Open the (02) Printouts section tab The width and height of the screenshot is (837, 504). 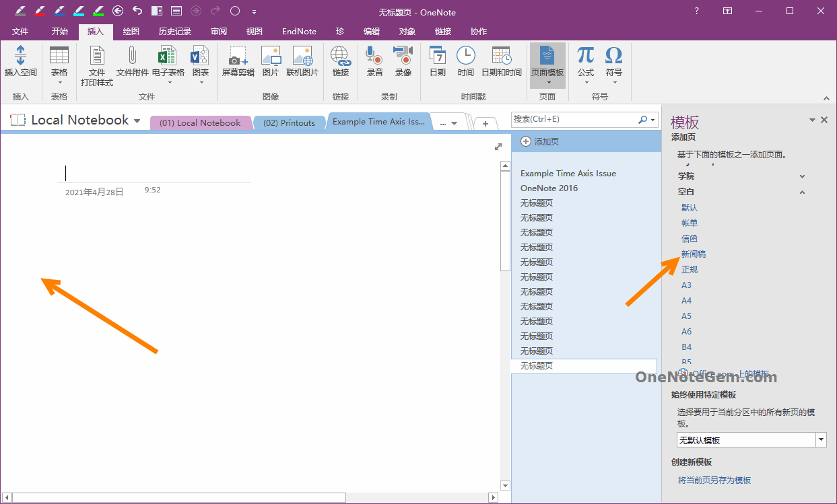(x=289, y=123)
